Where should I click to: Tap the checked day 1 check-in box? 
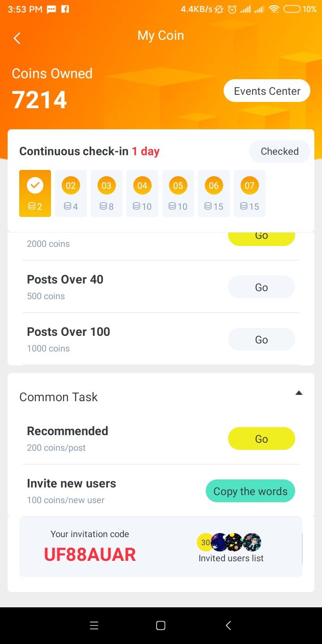(35, 193)
